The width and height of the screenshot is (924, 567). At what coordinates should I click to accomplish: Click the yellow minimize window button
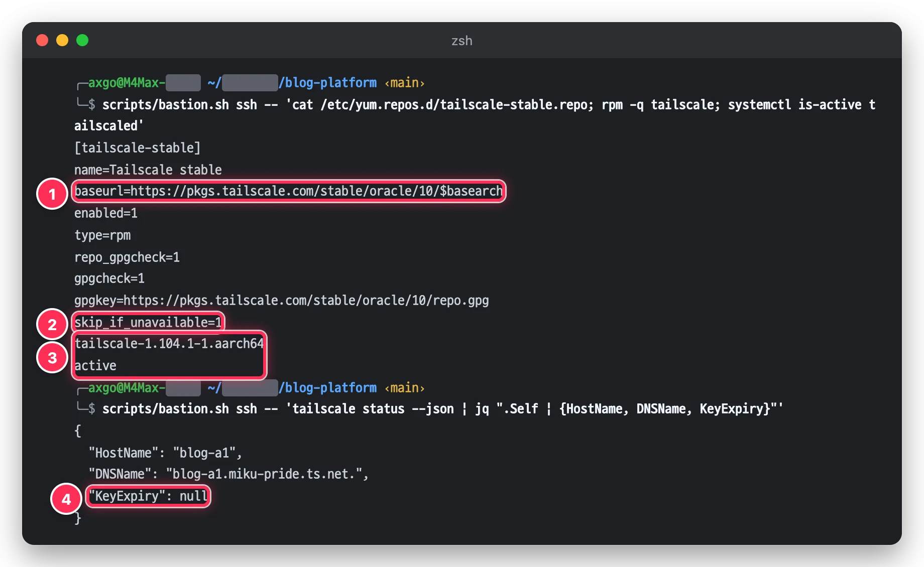pos(62,40)
